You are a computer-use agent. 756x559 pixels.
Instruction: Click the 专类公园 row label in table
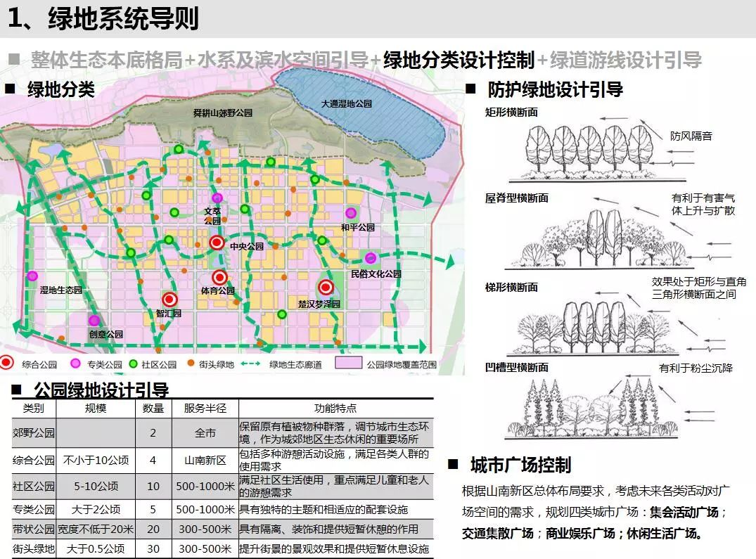34,509
